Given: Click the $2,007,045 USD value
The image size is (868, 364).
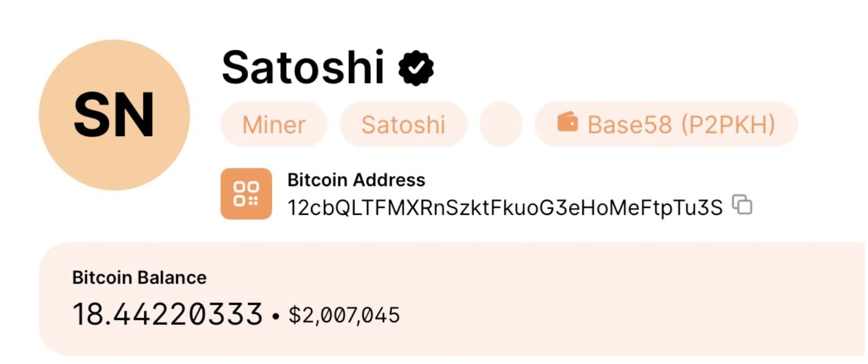Looking at the screenshot, I should click(344, 315).
